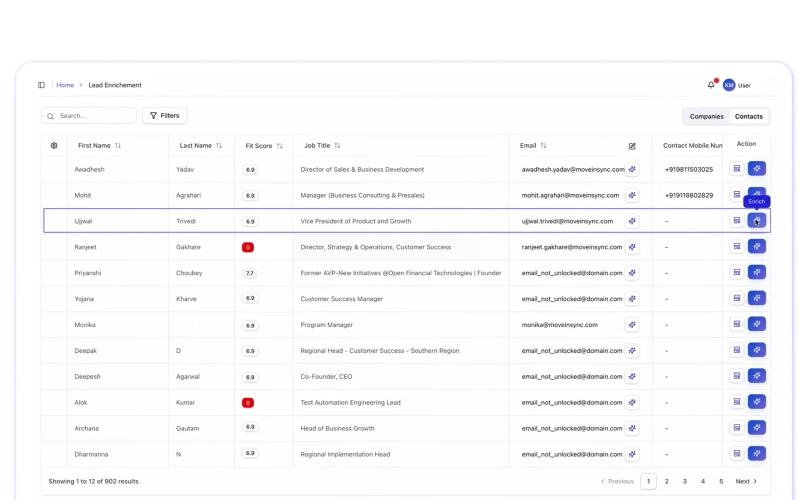Sort by Job Title column

[x=337, y=145]
